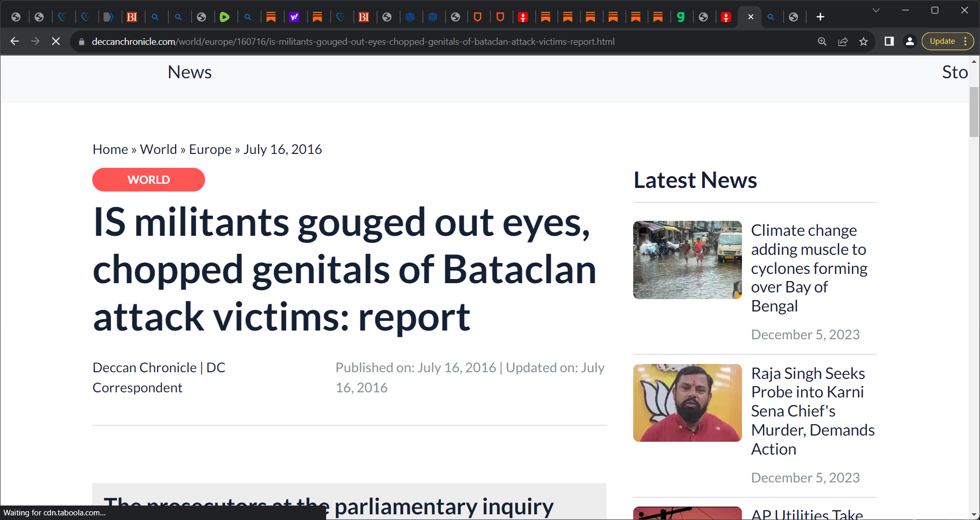Viewport: 980px width, 520px height.
Task: Open the zoom magnifier in the address bar
Action: click(x=822, y=42)
